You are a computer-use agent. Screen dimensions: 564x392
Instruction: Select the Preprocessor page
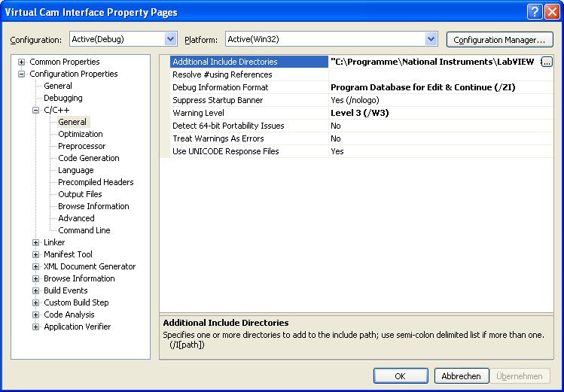[x=81, y=146]
